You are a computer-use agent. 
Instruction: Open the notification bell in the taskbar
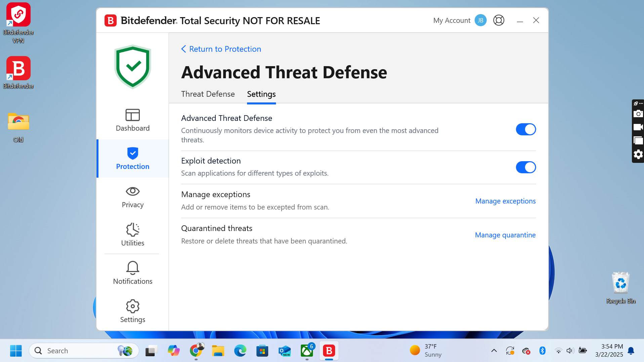[631, 351]
